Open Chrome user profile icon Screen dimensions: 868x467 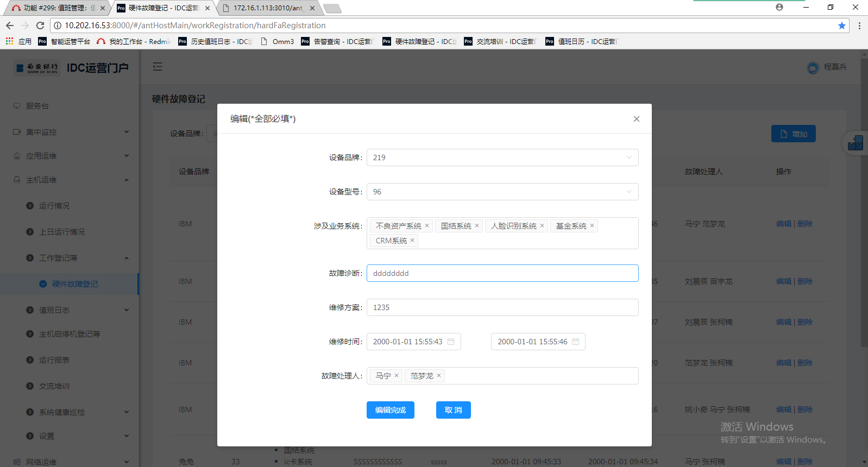pyautogui.click(x=779, y=7)
